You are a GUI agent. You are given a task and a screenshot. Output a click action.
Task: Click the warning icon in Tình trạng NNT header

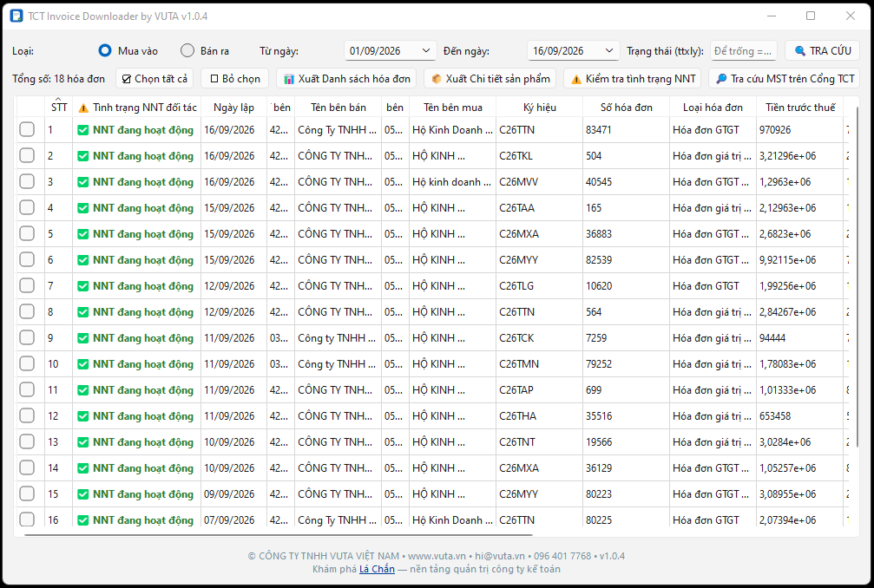click(83, 108)
